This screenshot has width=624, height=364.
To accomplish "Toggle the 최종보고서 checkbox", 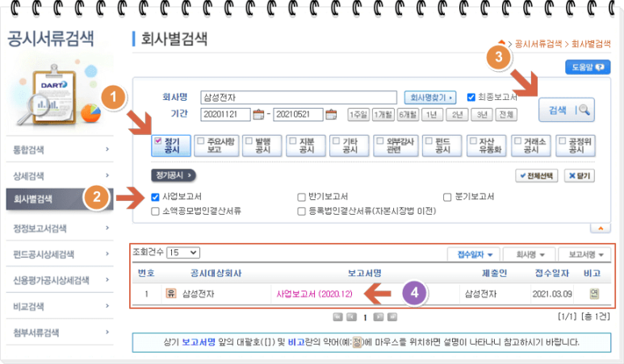I will tap(472, 97).
